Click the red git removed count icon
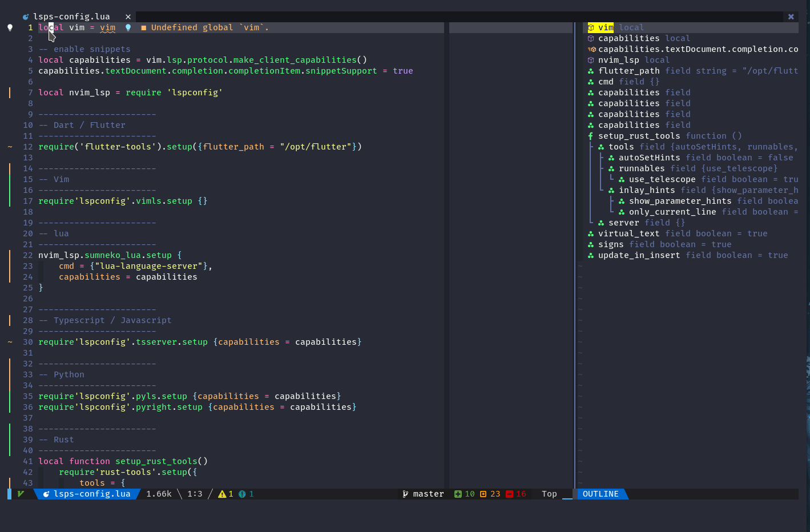 coord(509,494)
